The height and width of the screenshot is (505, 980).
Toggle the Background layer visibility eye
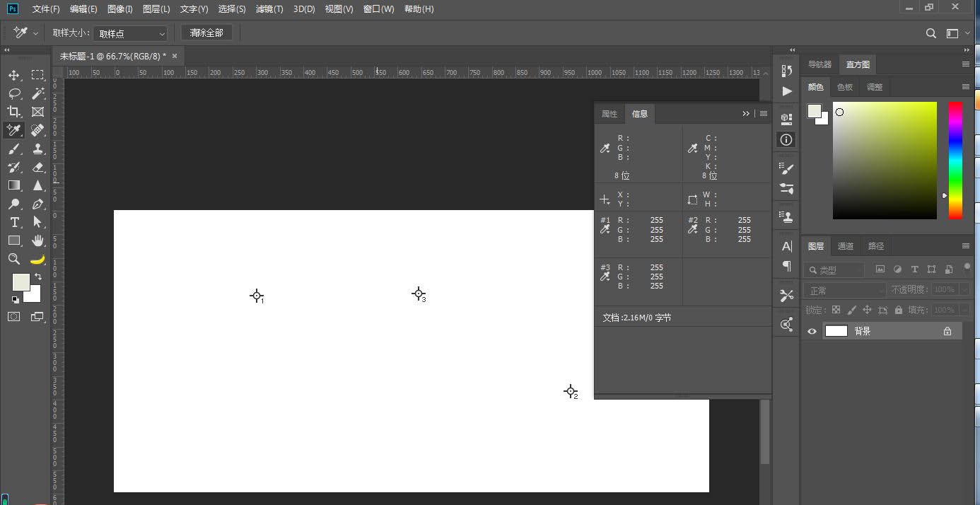[812, 331]
